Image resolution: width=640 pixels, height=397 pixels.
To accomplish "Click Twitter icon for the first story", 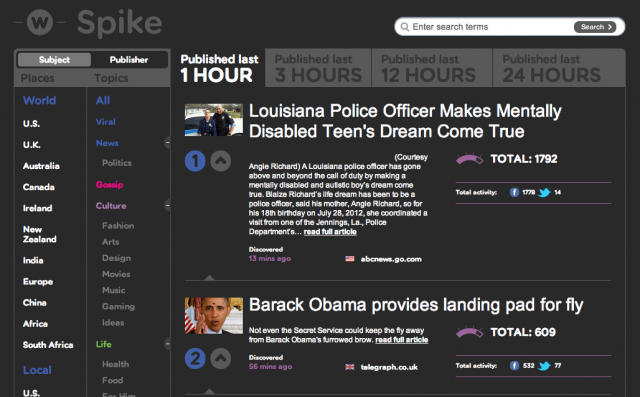I will [x=544, y=192].
